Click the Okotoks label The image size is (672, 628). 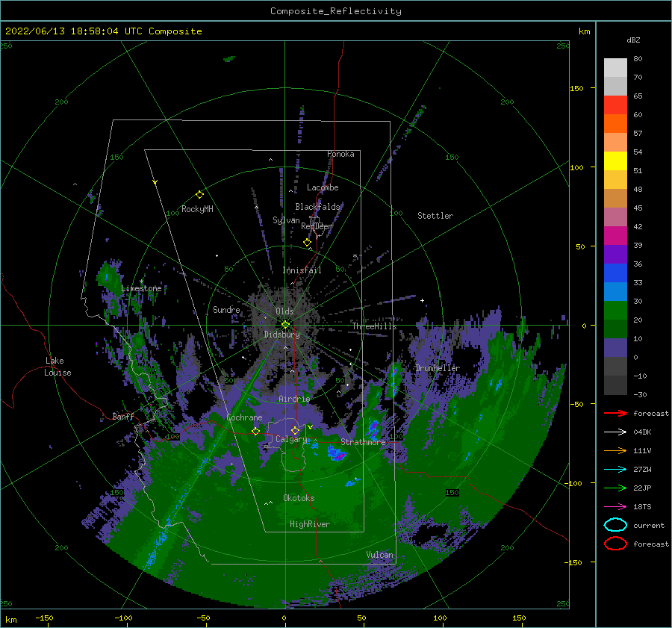pos(299,498)
